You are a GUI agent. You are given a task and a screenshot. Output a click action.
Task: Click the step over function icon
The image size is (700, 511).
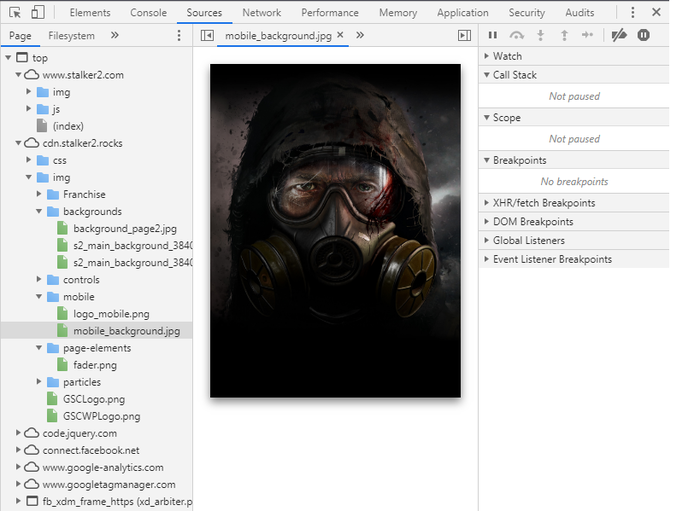pyautogui.click(x=517, y=35)
